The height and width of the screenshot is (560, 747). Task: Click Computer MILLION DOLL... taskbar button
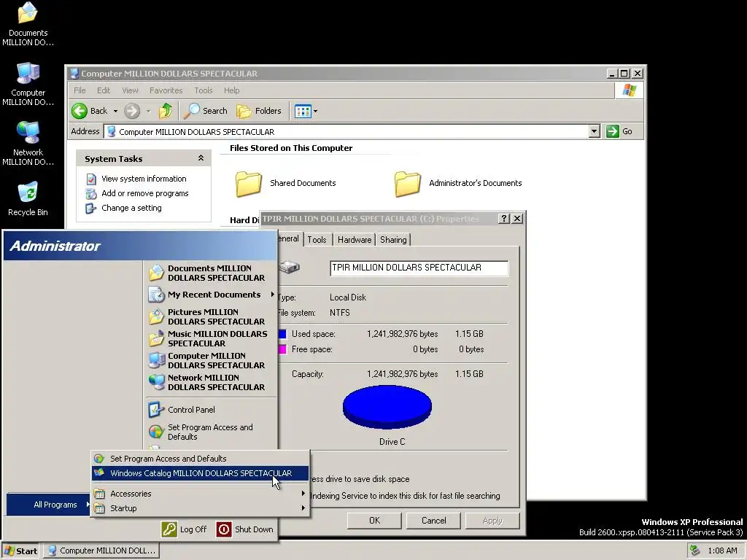click(101, 551)
